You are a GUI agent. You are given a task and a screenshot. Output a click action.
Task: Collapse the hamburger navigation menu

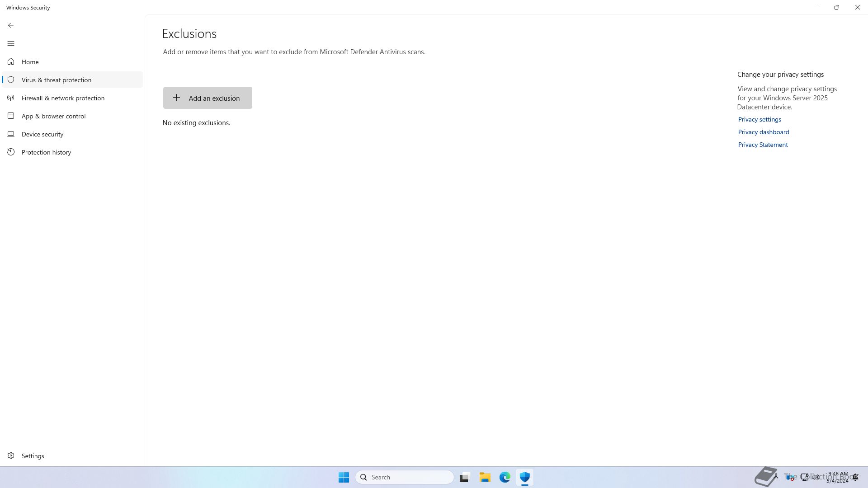[x=11, y=43]
